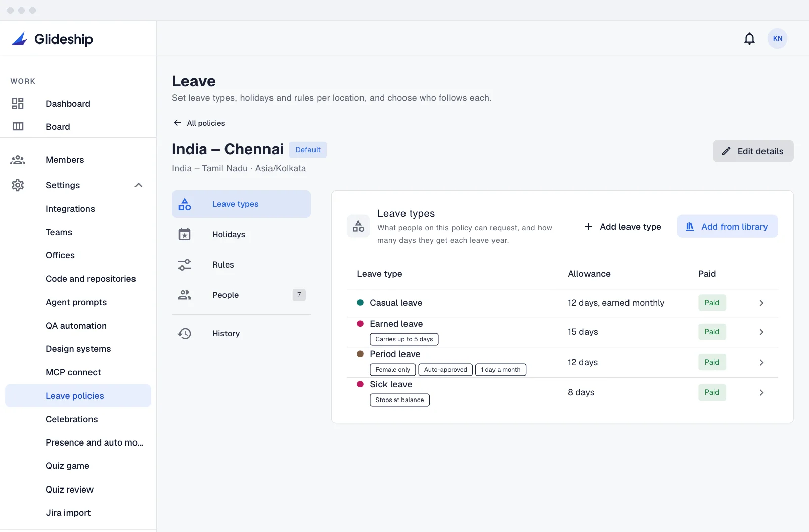Click the Edit details button

click(x=753, y=151)
